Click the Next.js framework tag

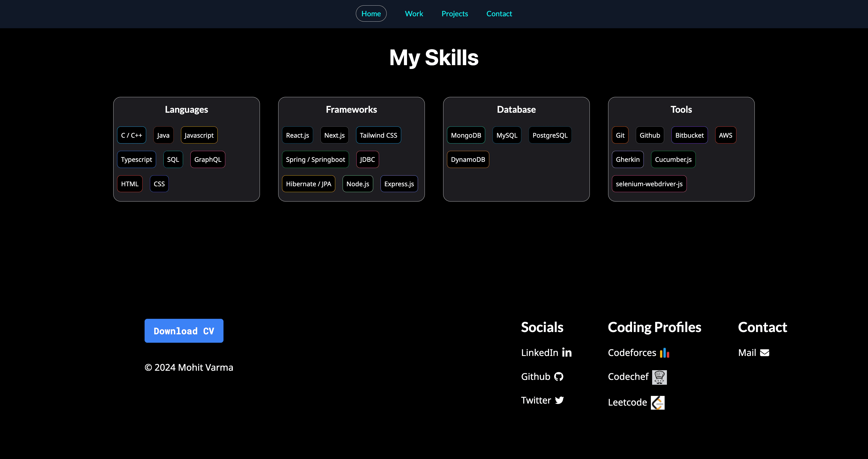(334, 135)
